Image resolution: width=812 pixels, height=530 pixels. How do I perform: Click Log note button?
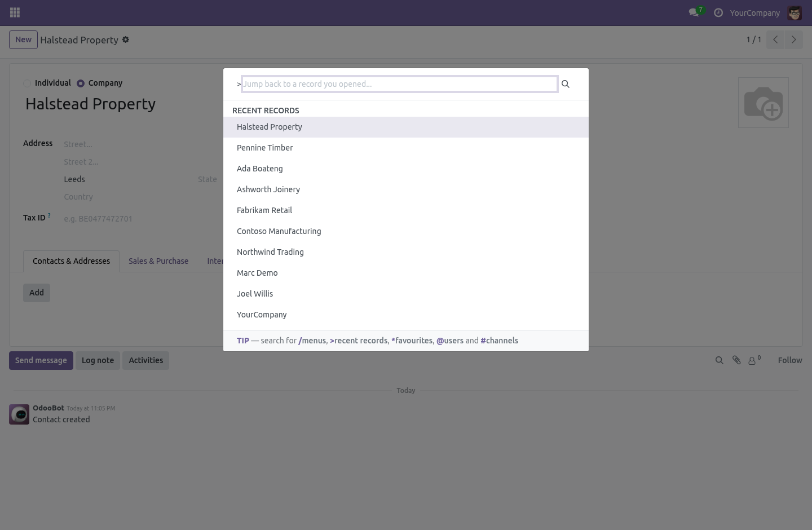tap(98, 360)
